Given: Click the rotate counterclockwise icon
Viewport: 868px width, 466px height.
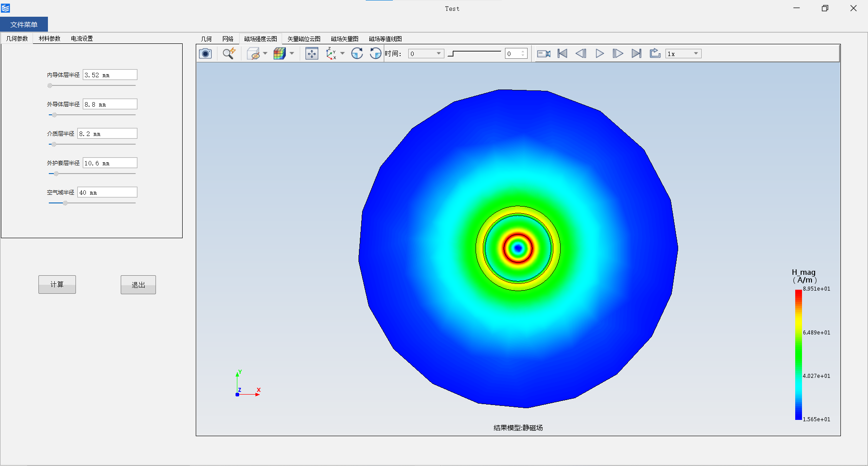Looking at the screenshot, I should [x=376, y=54].
